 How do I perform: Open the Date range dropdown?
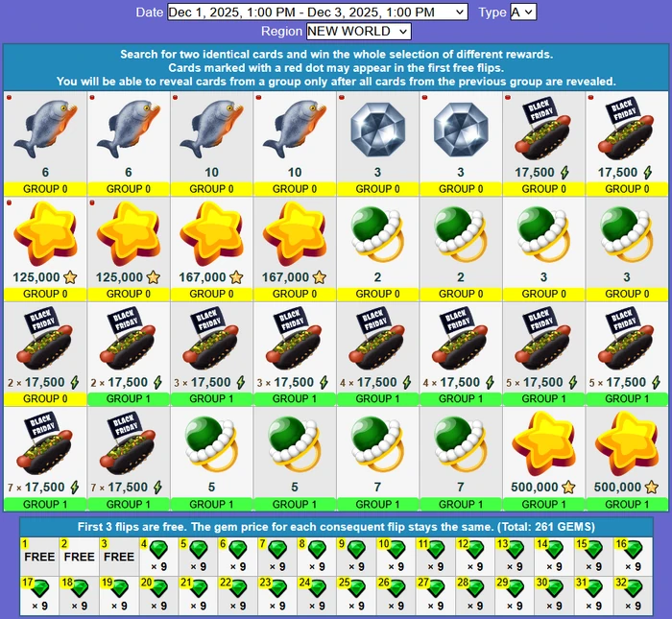pyautogui.click(x=317, y=12)
